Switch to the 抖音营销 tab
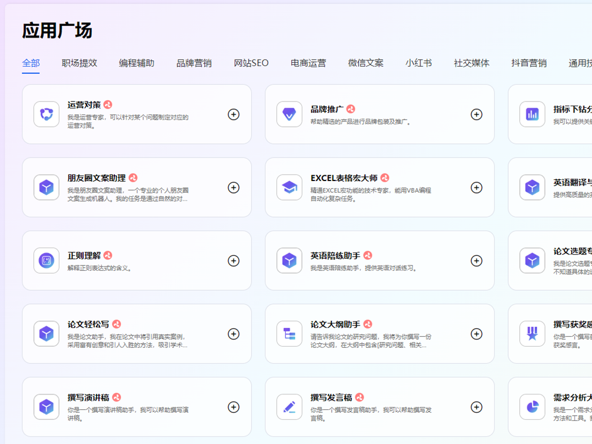This screenshot has width=592, height=444. click(529, 63)
